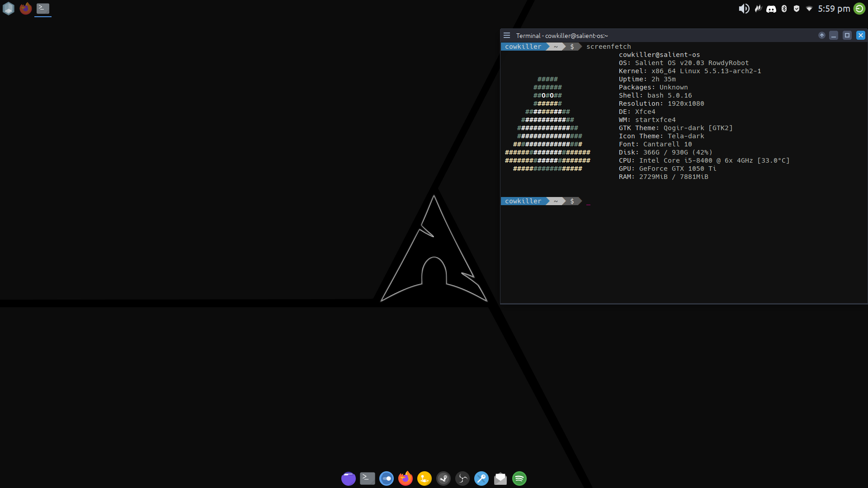
Task: Click the Bluetooth icon in the tray
Action: [x=784, y=9]
